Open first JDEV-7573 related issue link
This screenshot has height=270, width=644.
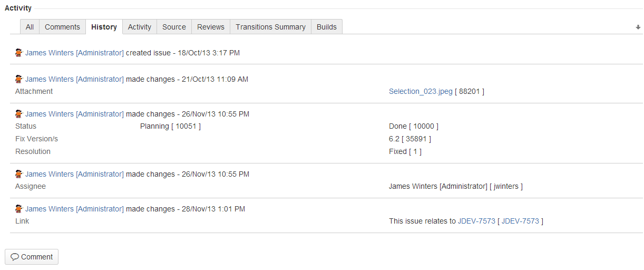[476, 221]
